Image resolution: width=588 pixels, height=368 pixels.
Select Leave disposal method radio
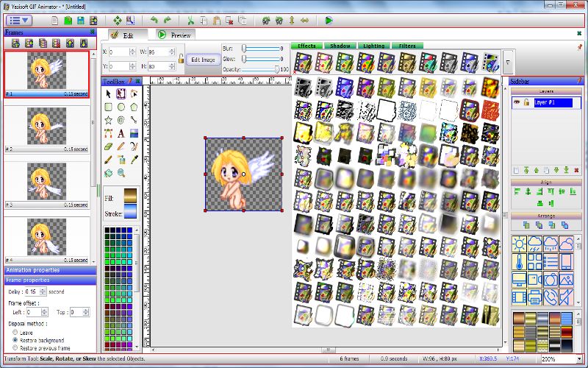pos(15,333)
